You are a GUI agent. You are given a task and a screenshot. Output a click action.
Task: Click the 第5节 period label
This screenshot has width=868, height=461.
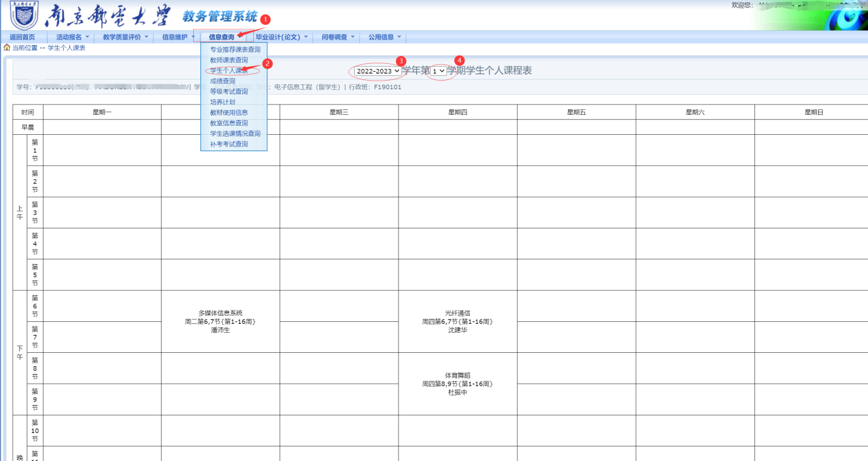[35, 275]
